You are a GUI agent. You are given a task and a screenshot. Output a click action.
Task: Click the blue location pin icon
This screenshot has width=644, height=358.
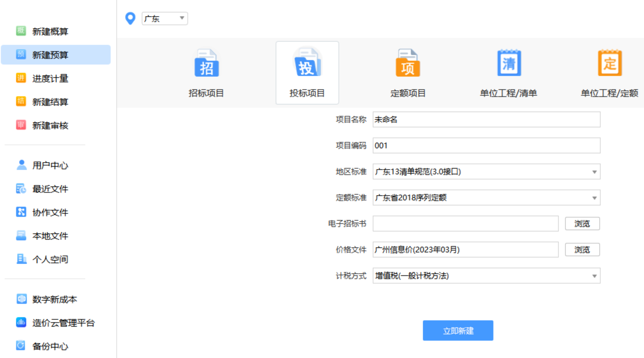pos(130,18)
